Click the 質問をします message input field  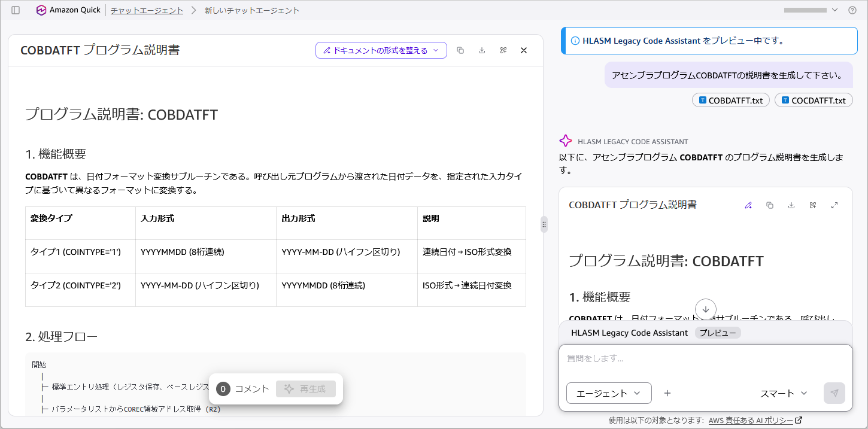[706, 359]
